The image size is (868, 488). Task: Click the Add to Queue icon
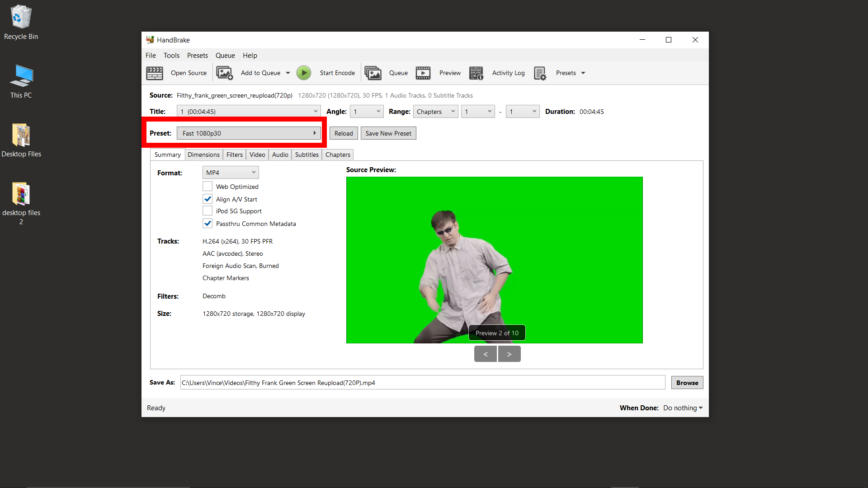click(225, 73)
